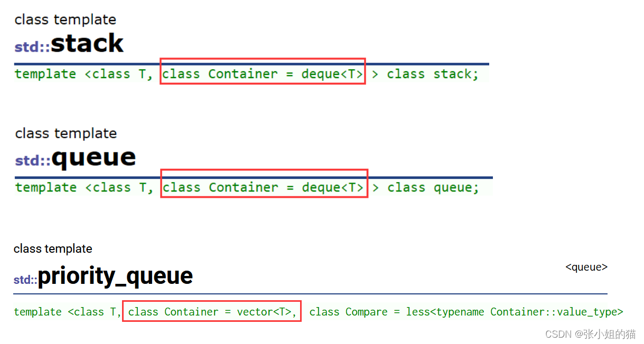The height and width of the screenshot is (344, 644).
Task: Click the CSDN watermark text
Action: [x=590, y=334]
